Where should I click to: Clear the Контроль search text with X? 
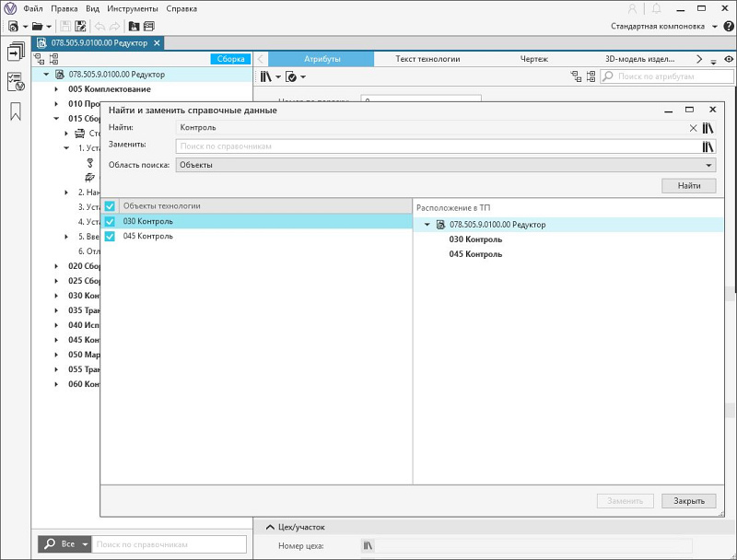tap(694, 128)
